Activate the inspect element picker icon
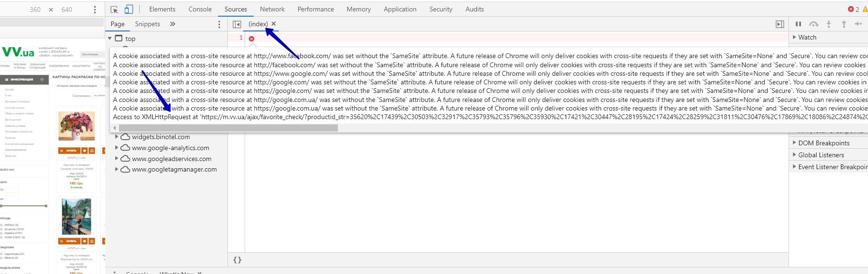The width and height of the screenshot is (868, 274). coord(114,10)
